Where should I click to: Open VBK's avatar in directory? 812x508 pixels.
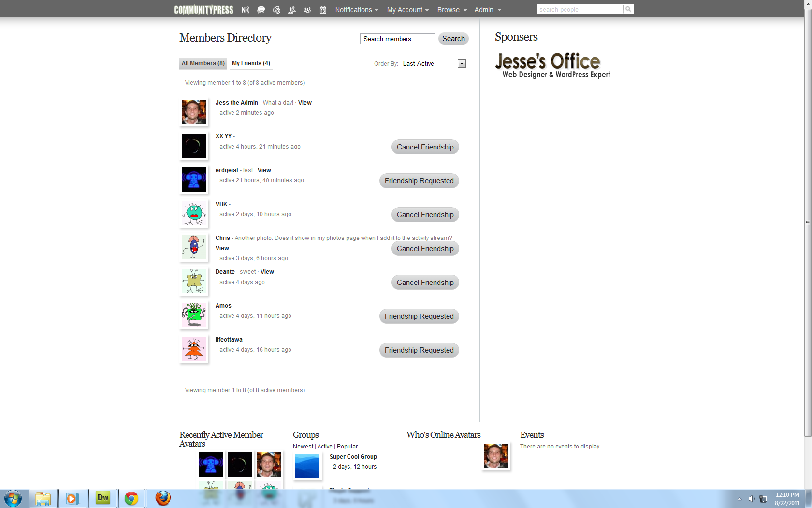194,213
